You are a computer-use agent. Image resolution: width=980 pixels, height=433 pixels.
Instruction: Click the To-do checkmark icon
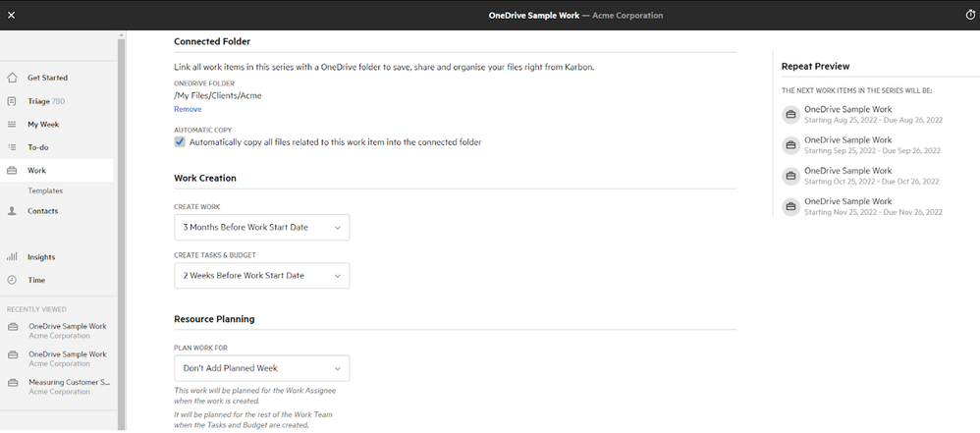(12, 147)
